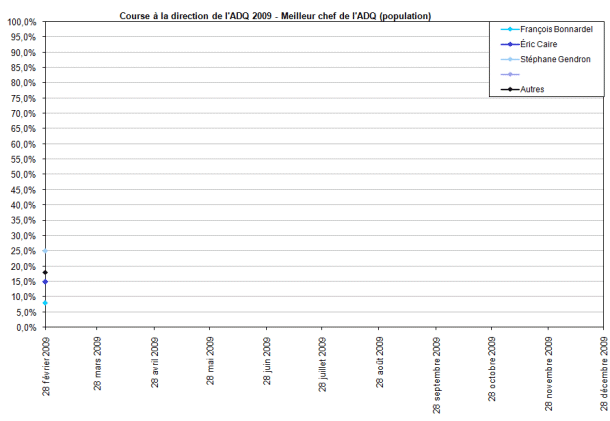This screenshot has height=421, width=610.
Task: Click the Éric Caire legend marker
Action: tap(508, 44)
